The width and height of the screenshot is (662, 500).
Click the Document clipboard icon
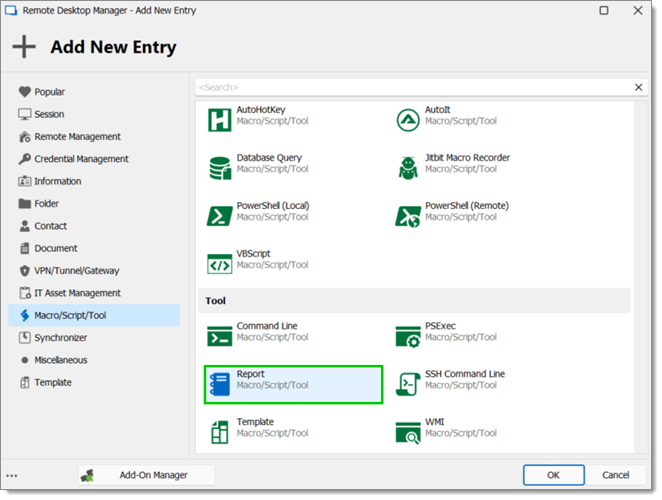coord(24,248)
